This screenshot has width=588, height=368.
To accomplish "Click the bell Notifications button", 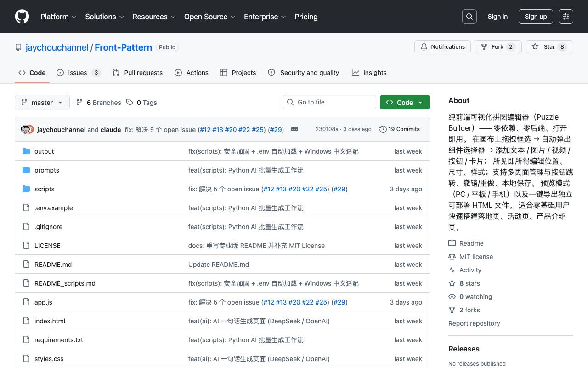I will tap(443, 47).
